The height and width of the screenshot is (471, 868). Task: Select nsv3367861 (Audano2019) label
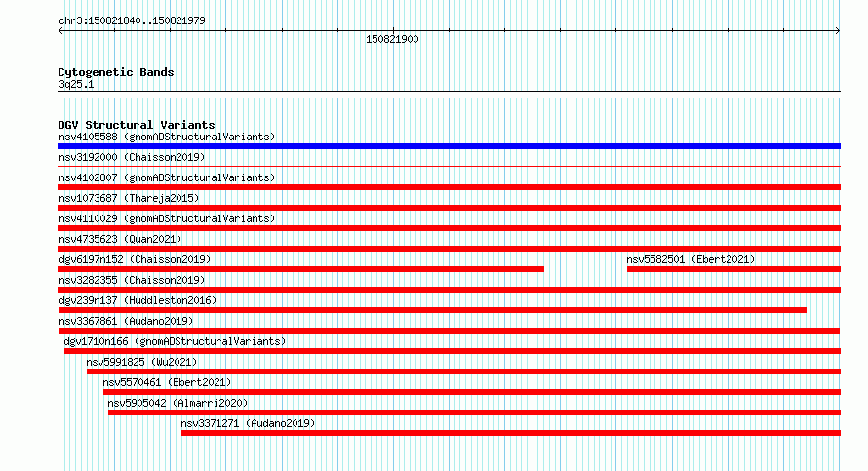pyautogui.click(x=126, y=321)
